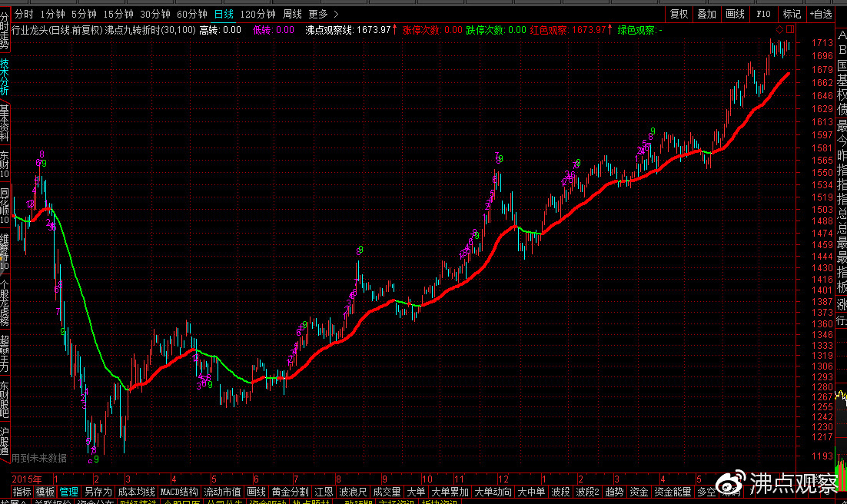Select the 60分钟 chart period
The height and width of the screenshot is (504, 847).
[191, 14]
